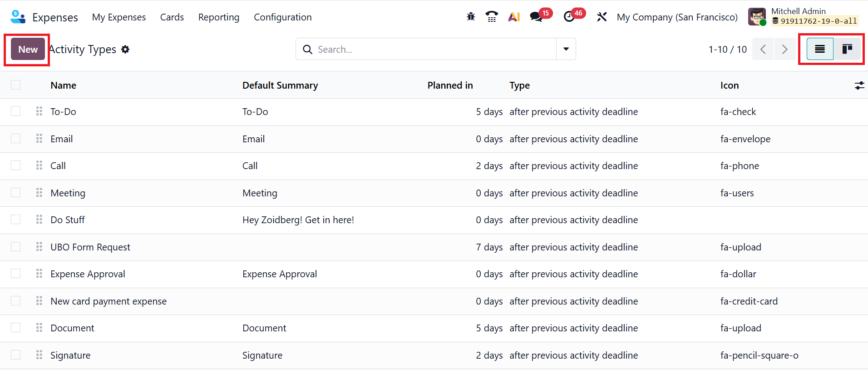The height and width of the screenshot is (370, 868).
Task: Select the To-Do row checkbox
Action: tap(16, 111)
